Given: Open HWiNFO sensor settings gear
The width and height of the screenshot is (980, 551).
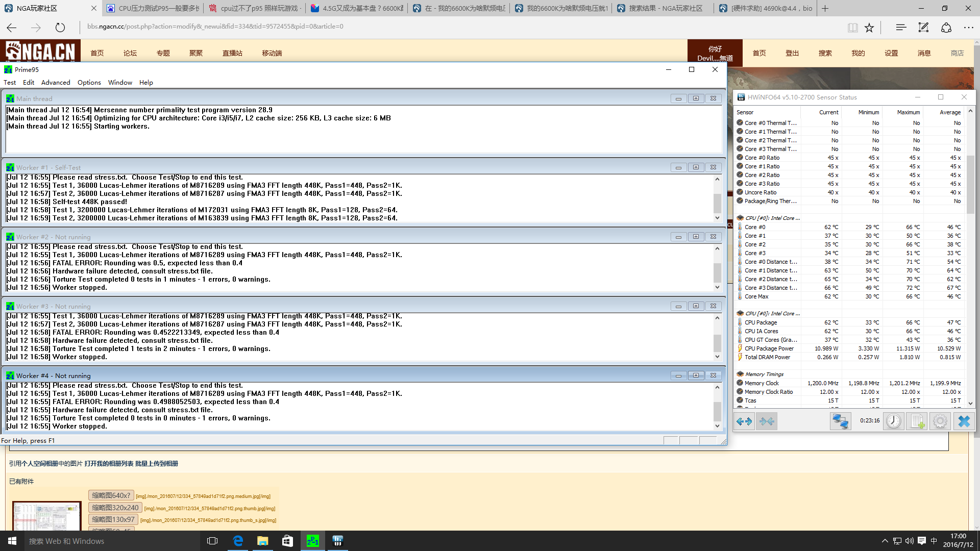Looking at the screenshot, I should coord(940,421).
